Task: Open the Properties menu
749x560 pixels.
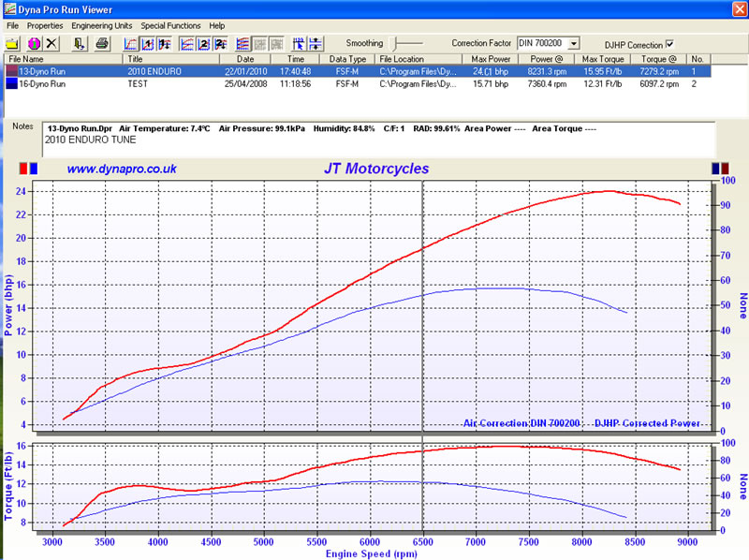Action: tap(45, 26)
